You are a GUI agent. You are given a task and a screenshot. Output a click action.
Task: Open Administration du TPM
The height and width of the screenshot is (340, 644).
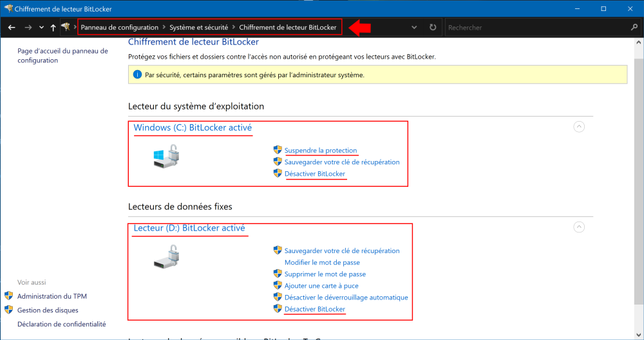(52, 296)
